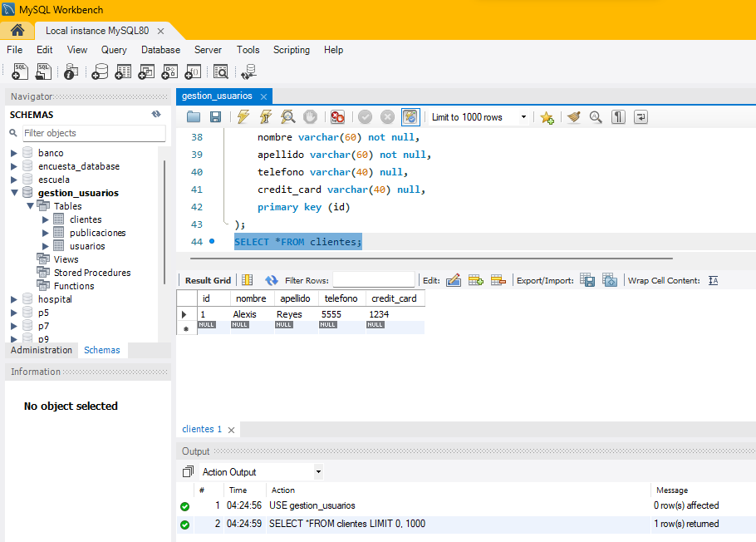The width and height of the screenshot is (756, 542).
Task: Open the Query menu
Action: (114, 50)
